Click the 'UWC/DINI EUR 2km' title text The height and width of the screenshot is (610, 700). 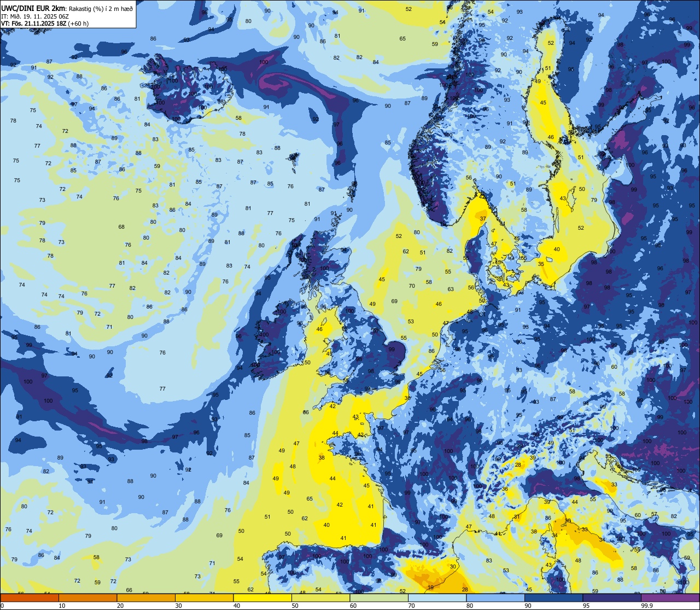(x=33, y=8)
